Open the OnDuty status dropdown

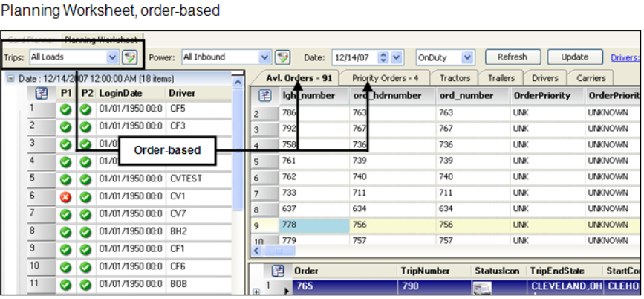click(x=467, y=58)
